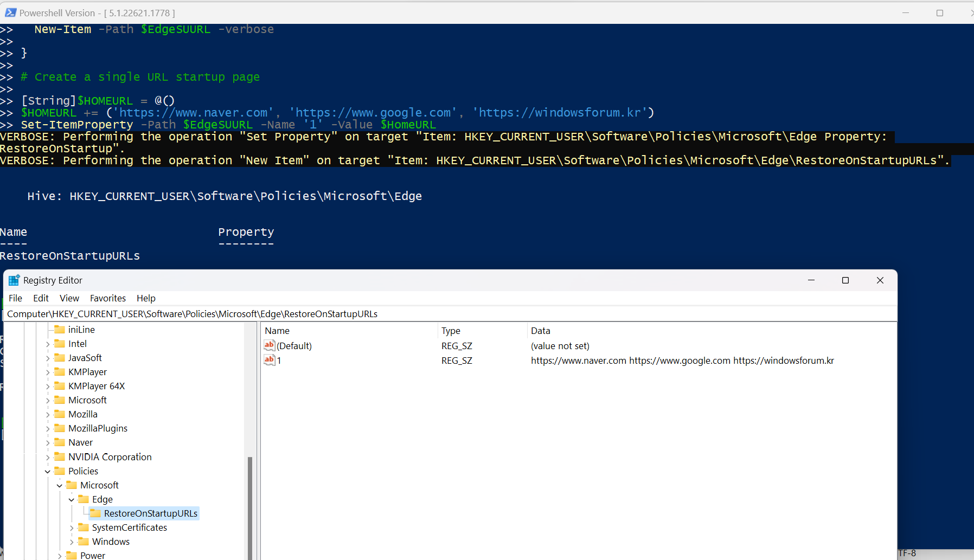Expand the Intel tree node
The width and height of the screenshot is (974, 560).
point(48,344)
